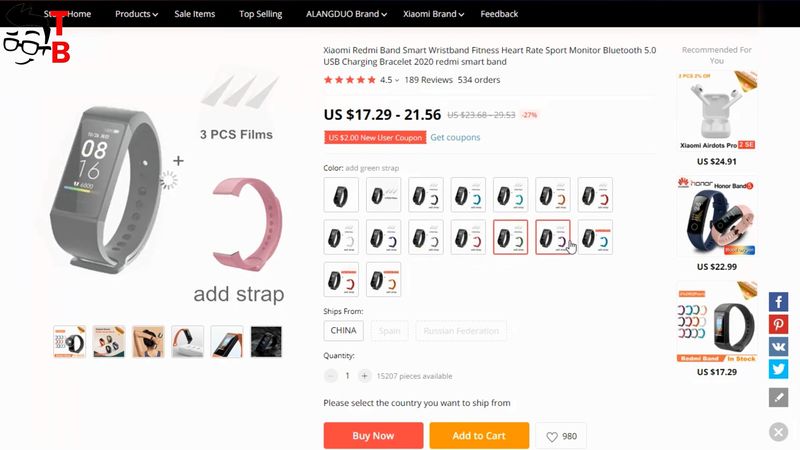Expand the Products dropdown menu

(136, 14)
